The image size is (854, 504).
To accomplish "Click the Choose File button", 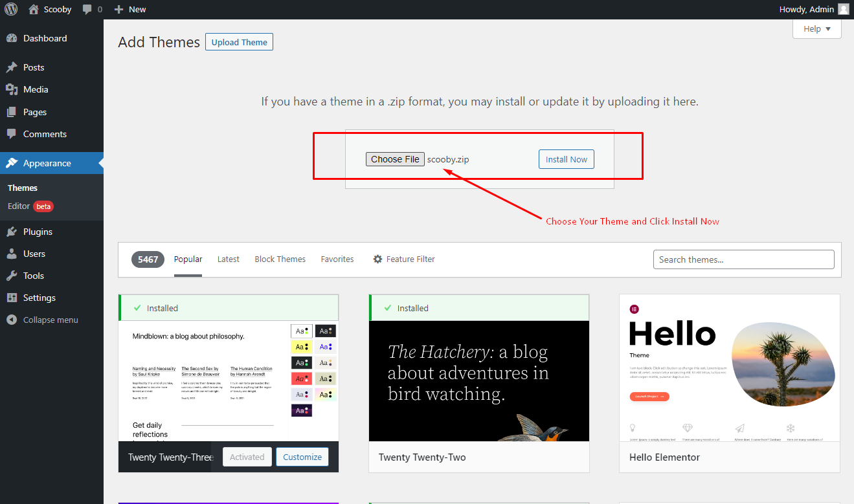I will click(x=395, y=159).
